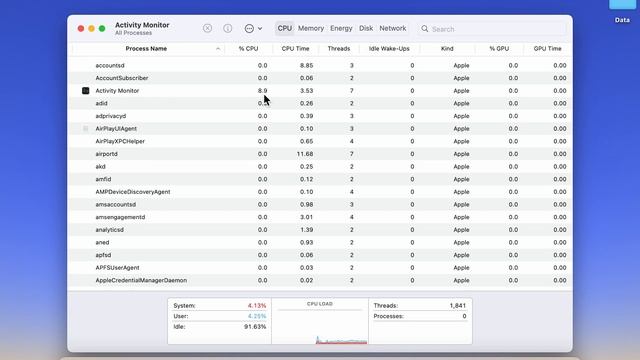
Task: Select the AirPlayUIAgent process name
Action: (116, 129)
